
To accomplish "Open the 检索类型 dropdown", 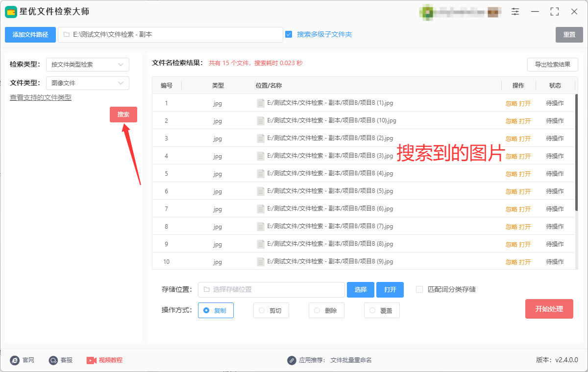I will [x=88, y=65].
